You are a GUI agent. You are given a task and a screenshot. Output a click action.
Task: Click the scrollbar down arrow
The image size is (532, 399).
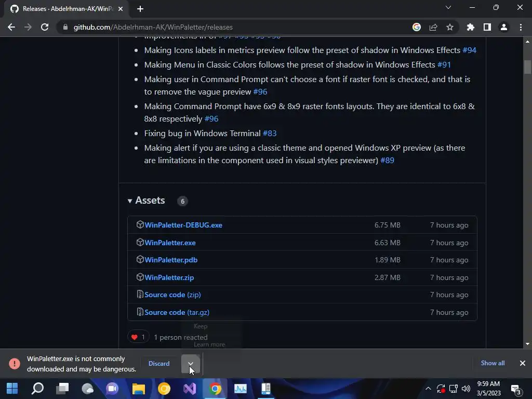tap(527, 344)
